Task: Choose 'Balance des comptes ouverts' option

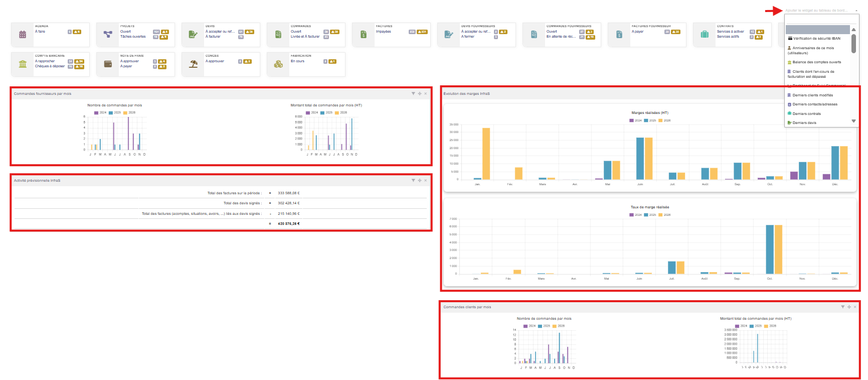Action: click(x=816, y=62)
